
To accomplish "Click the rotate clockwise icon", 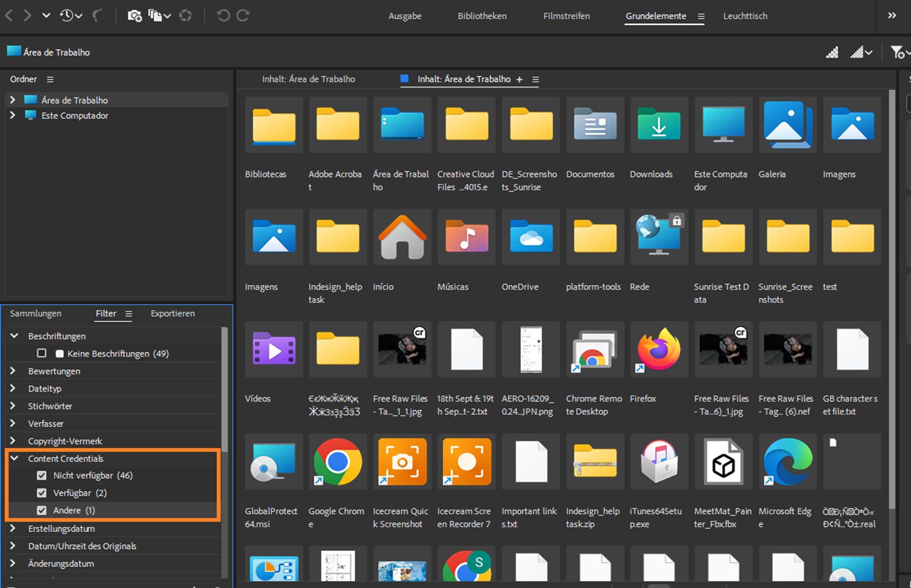I will 243,15.
